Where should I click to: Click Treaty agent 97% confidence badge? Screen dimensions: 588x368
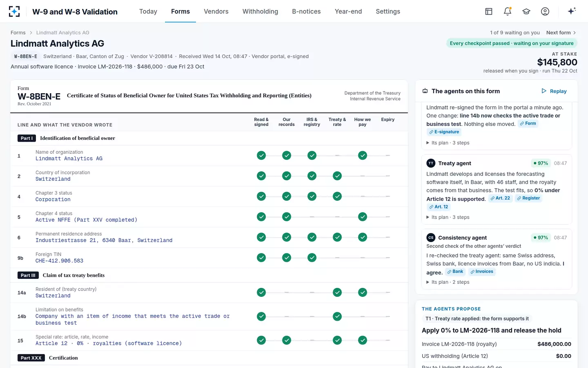pyautogui.click(x=541, y=163)
